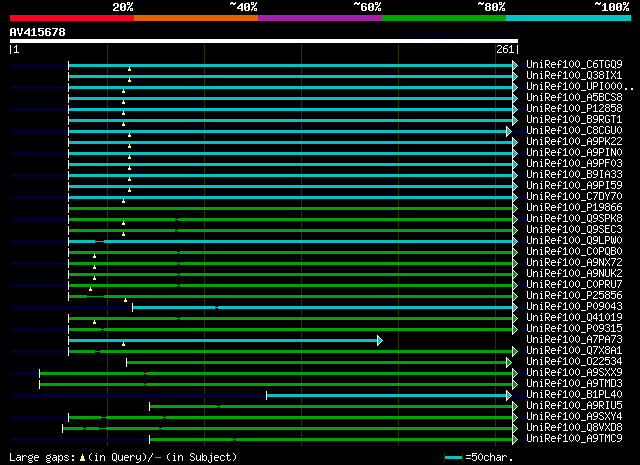The image size is (640, 465).
Task: Click the purple ~60% identity legend segment
Action: click(320, 18)
